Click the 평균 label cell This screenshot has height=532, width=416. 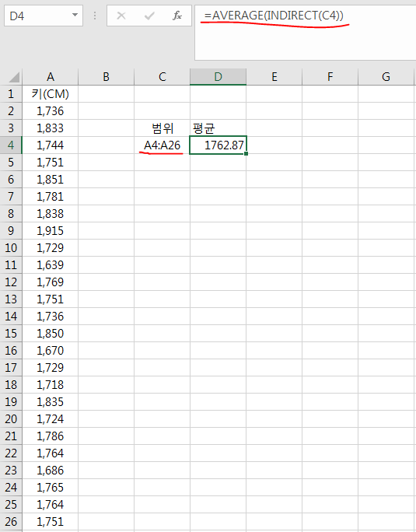click(x=218, y=128)
